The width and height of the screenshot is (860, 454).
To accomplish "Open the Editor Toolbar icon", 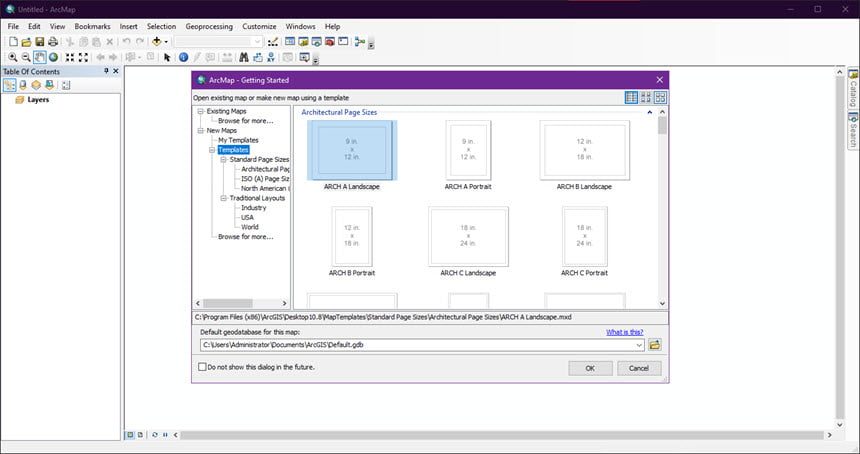I will (x=273, y=42).
